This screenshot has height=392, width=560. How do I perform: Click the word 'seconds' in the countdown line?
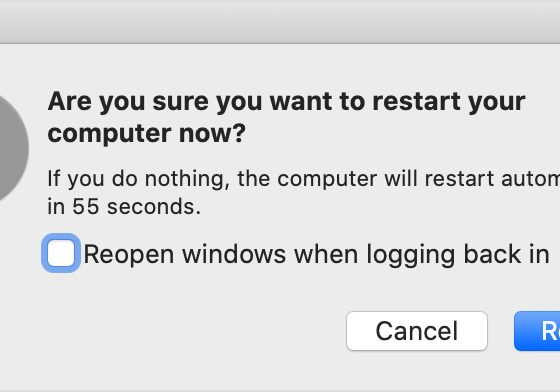coord(154,207)
